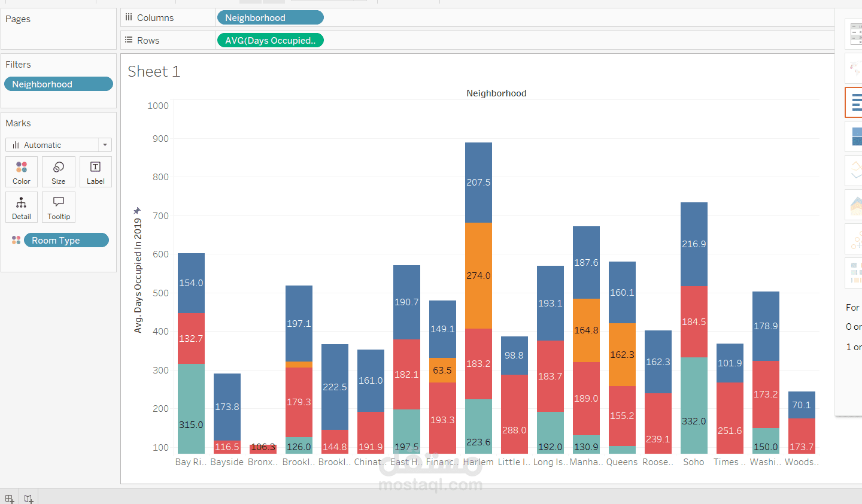Click the Manha.. label on the x-axis
The width and height of the screenshot is (862, 504).
point(586,462)
